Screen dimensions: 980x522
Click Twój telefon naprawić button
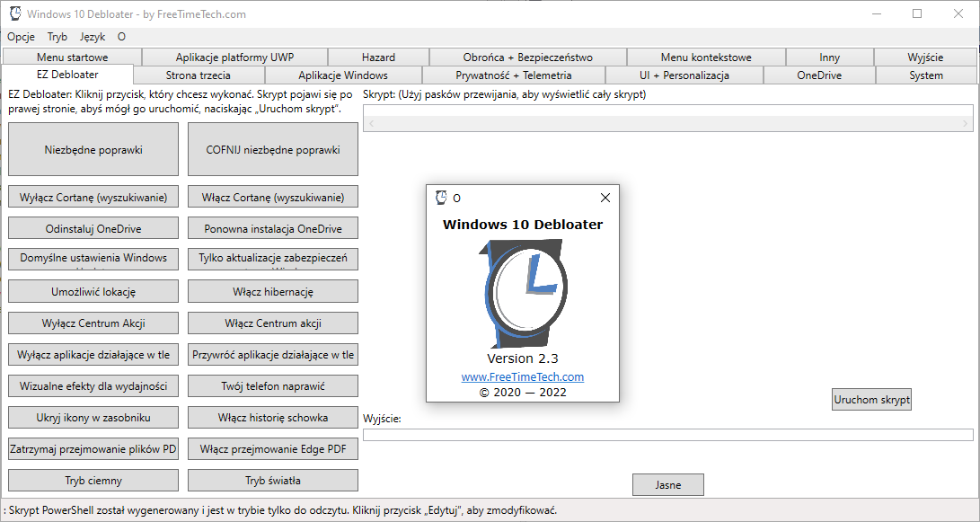(273, 385)
